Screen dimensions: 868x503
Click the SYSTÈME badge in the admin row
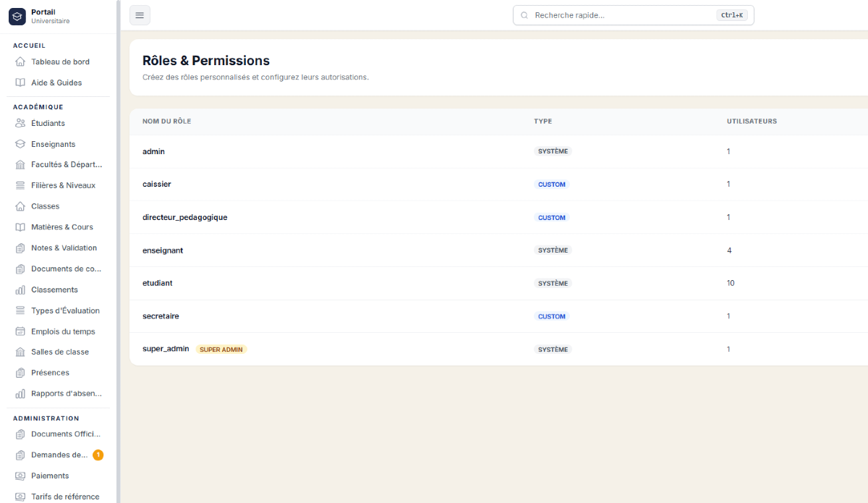pos(553,151)
